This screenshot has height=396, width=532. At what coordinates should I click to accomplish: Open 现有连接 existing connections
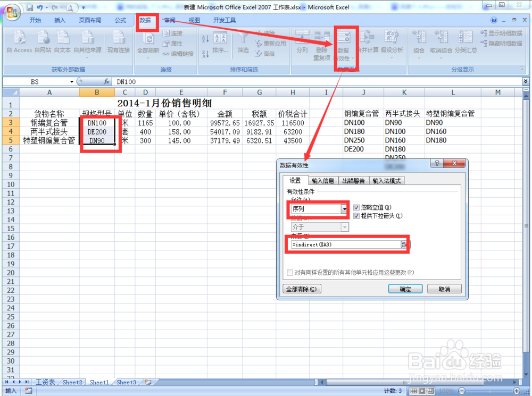tap(119, 42)
